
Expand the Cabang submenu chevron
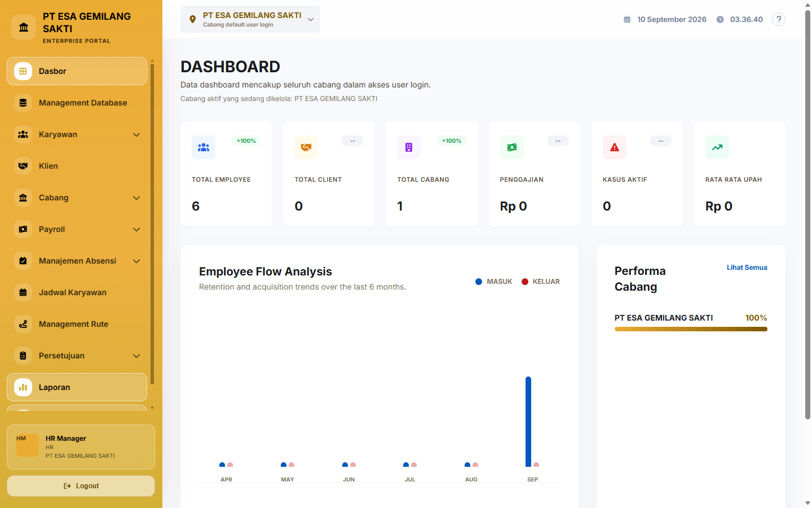click(136, 198)
